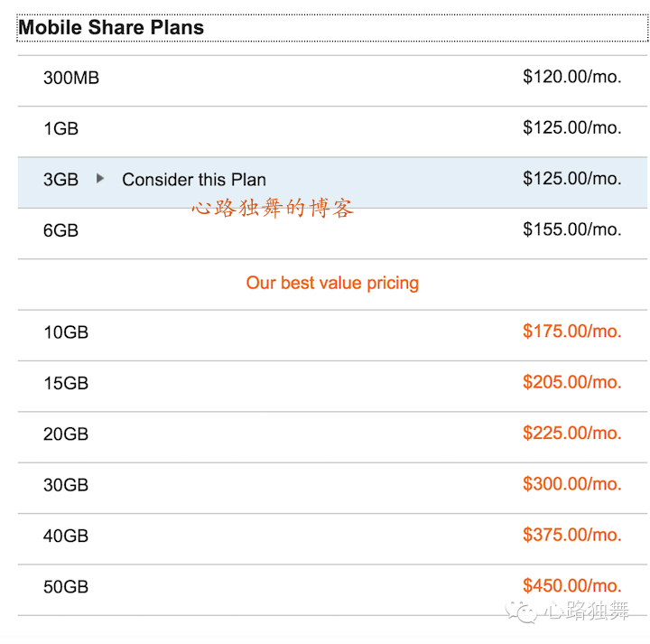
Task: Choose the 50GB plan row
Action: (x=332, y=590)
